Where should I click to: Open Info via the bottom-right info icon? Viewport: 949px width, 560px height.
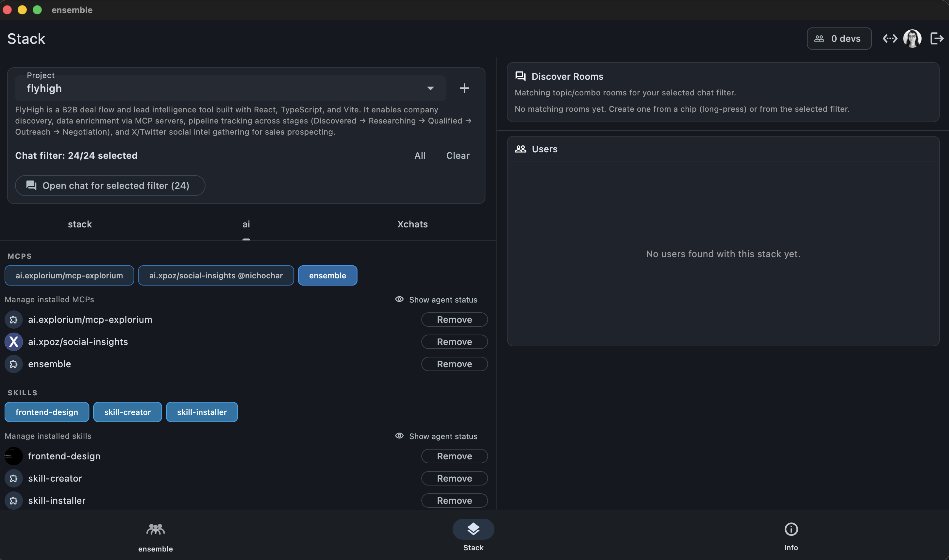(791, 529)
